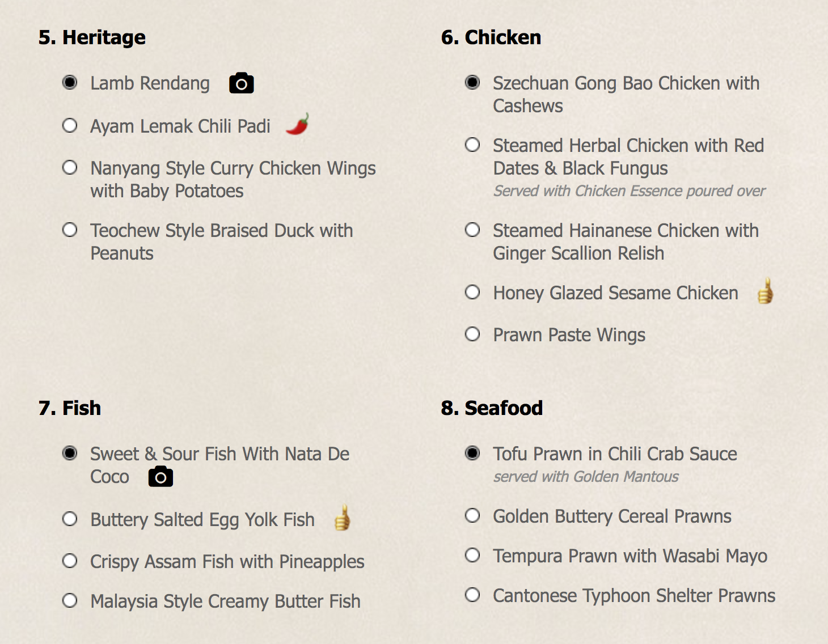Screen dimensions: 828x644
Task: Select Prawn Paste Wings radio button
Action: tap(472, 334)
